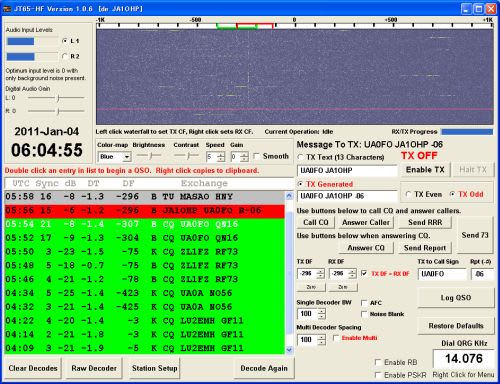Click the JT65-HF title bar application icon
This screenshot has width=500, height=384.
coord(7,8)
